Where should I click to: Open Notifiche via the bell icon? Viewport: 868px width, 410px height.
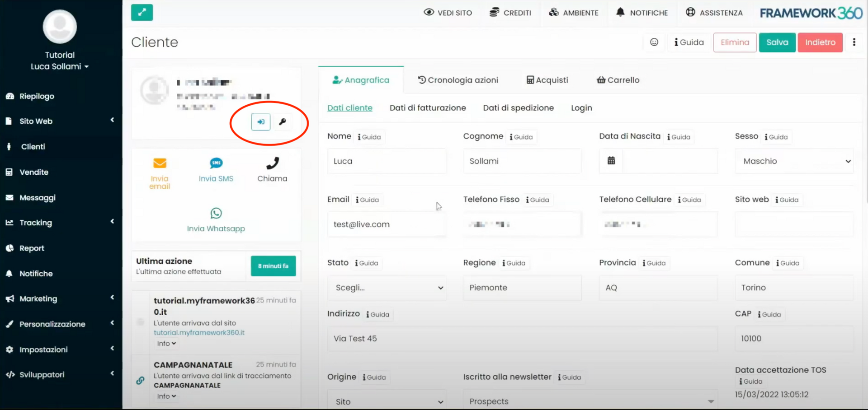point(620,12)
